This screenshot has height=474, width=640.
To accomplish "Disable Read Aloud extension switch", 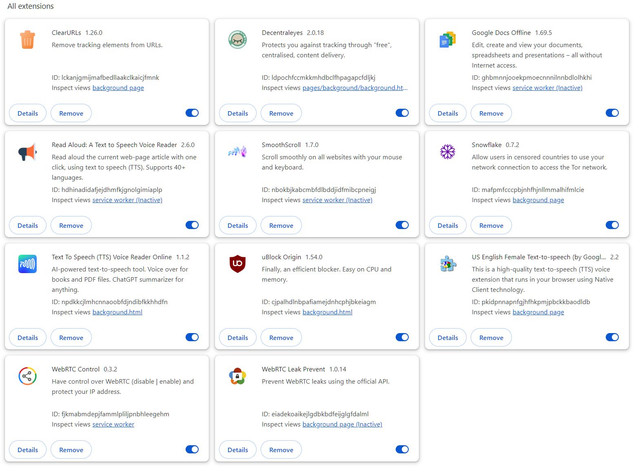I will 192,225.
